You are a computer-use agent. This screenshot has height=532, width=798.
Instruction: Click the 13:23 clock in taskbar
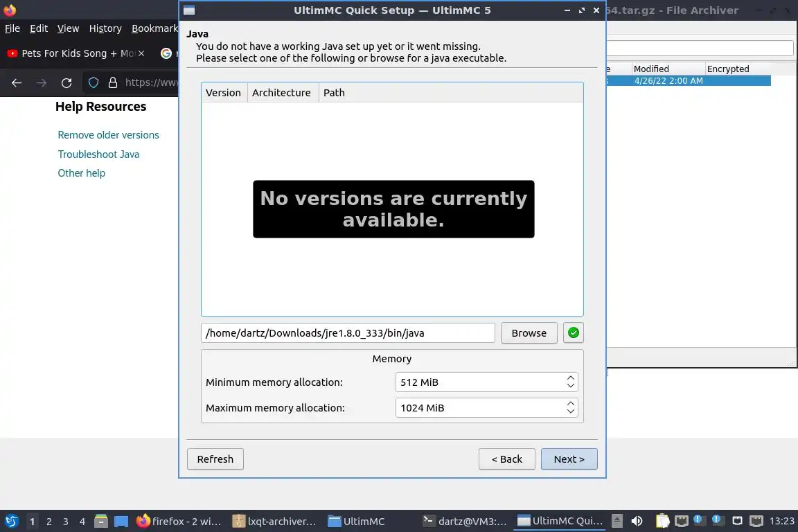point(781,521)
